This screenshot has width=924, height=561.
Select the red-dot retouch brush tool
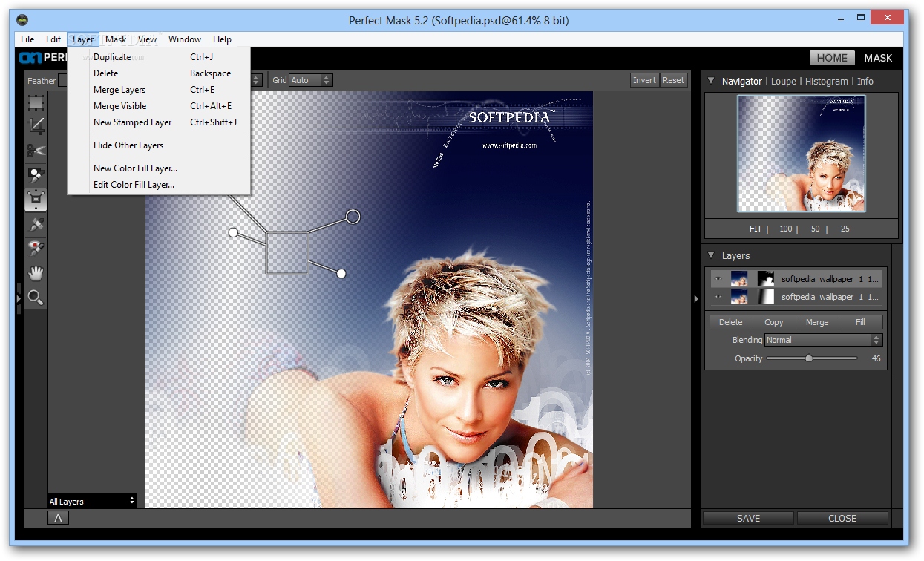36,248
